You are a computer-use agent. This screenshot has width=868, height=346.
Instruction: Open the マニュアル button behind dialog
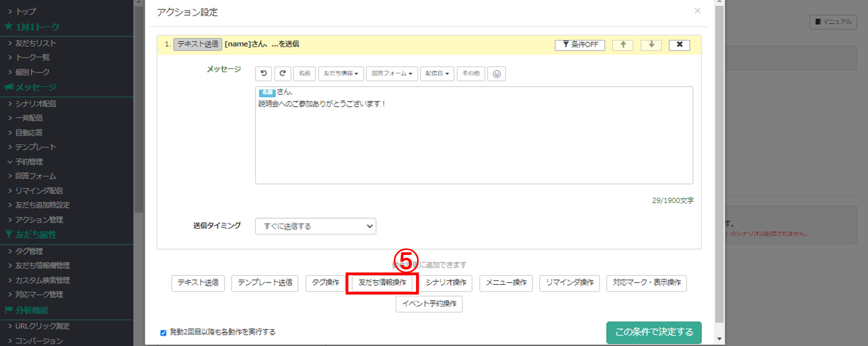[833, 22]
